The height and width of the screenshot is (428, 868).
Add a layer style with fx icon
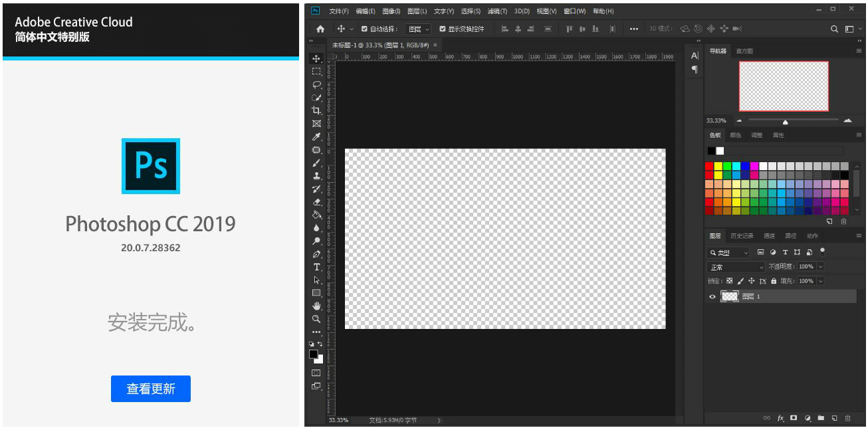(781, 418)
